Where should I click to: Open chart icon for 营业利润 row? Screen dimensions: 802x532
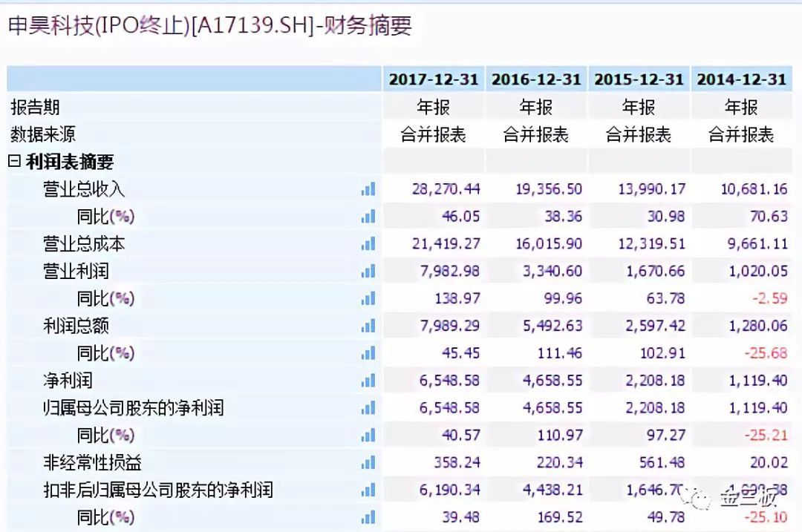point(368,271)
